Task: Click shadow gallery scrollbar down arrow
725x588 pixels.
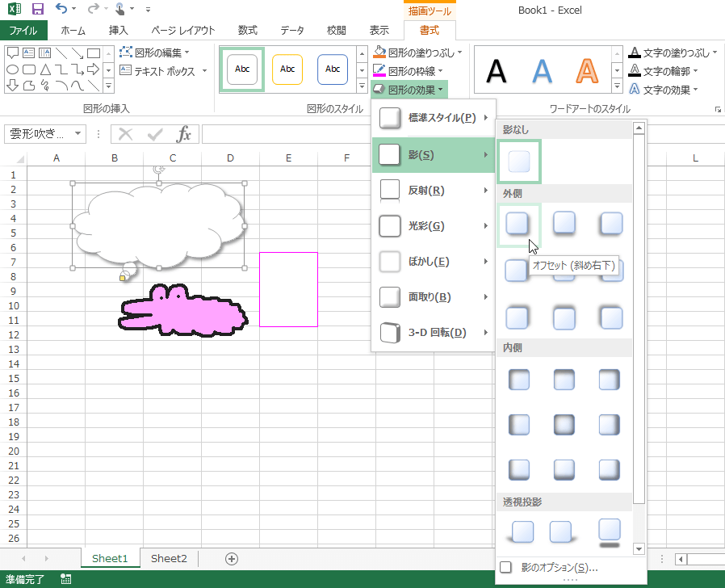Action: pyautogui.click(x=639, y=549)
